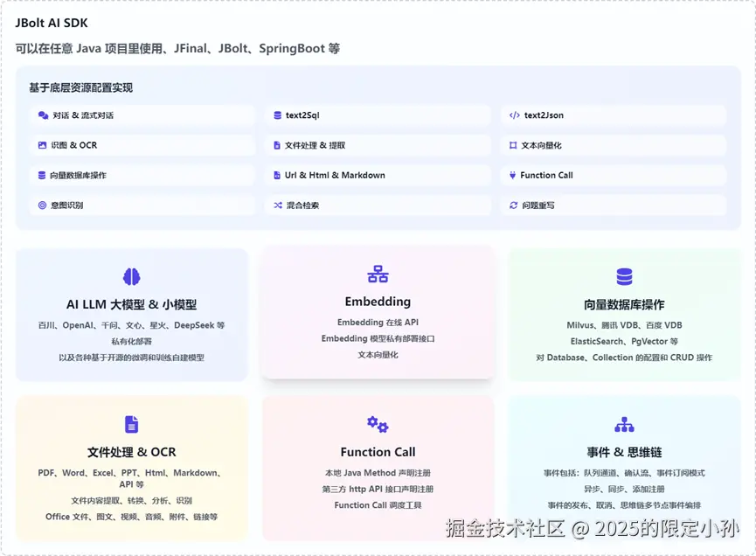Select the text2Sql feature pill
The image size is (756, 556).
(x=378, y=115)
